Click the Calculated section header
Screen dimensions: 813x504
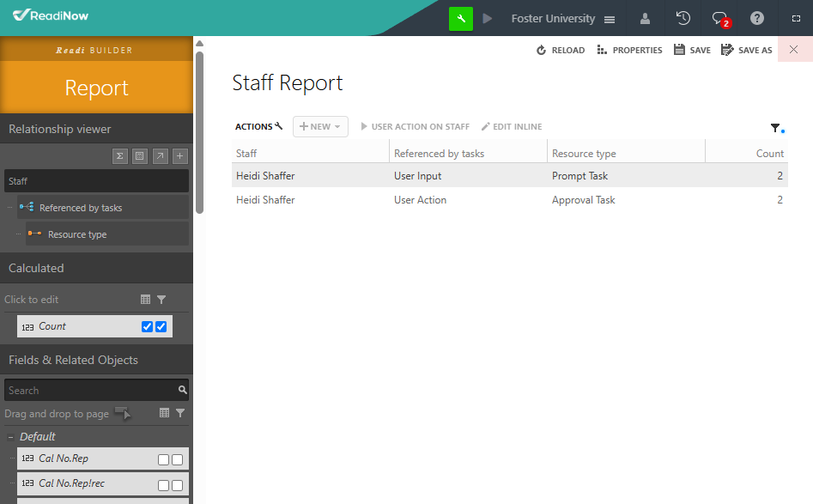click(x=96, y=268)
